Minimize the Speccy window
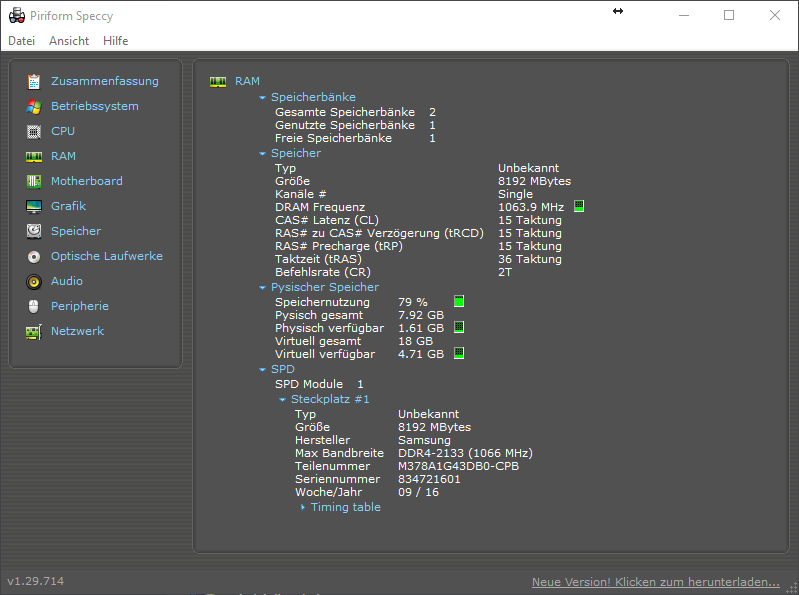799x595 pixels. pyautogui.click(x=684, y=15)
